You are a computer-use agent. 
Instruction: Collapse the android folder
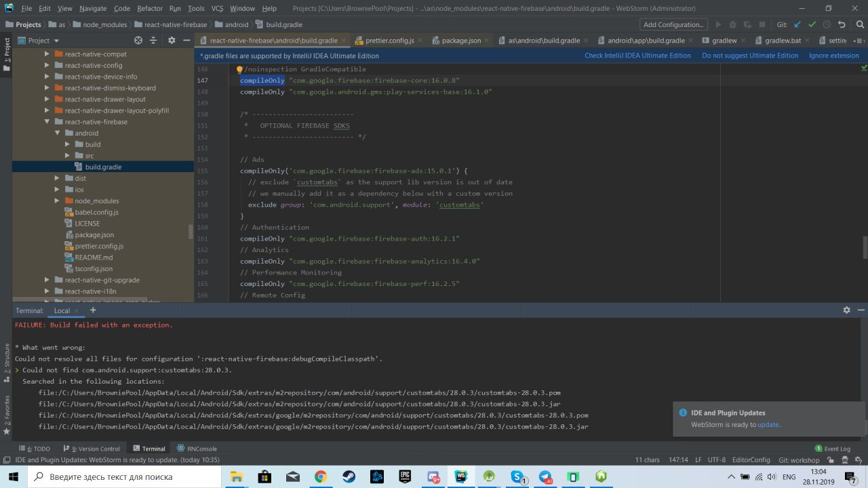click(58, 134)
